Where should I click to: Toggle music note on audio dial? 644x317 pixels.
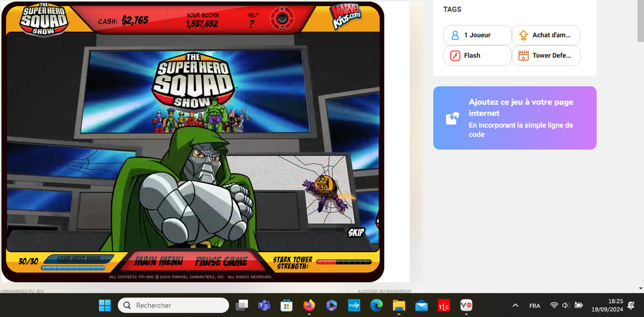(282, 28)
